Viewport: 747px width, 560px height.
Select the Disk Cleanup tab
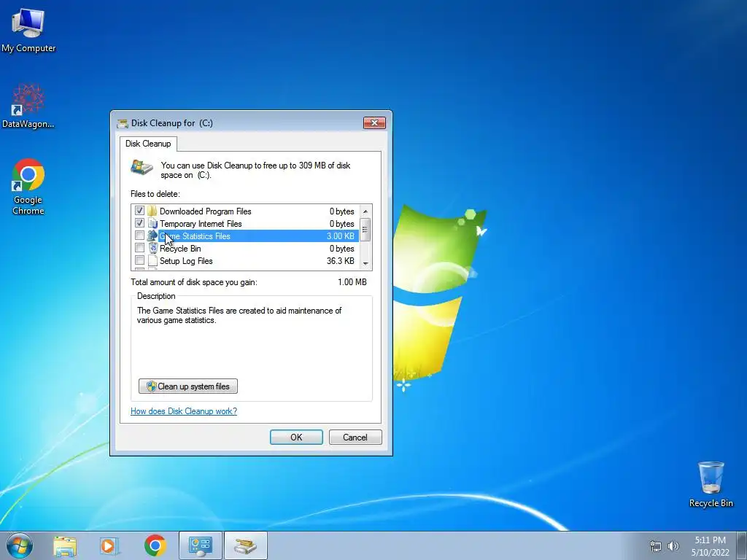(148, 144)
